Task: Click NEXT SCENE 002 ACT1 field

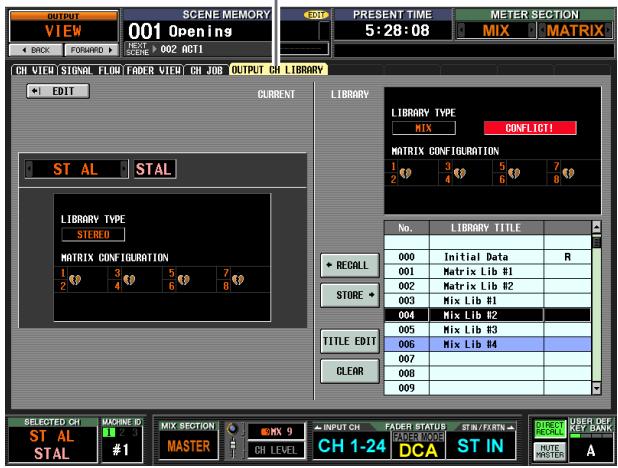Action: (227, 49)
